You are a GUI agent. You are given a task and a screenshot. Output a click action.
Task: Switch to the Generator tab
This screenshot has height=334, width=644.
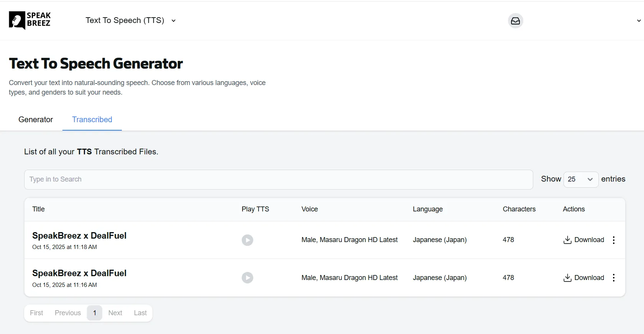coord(36,120)
